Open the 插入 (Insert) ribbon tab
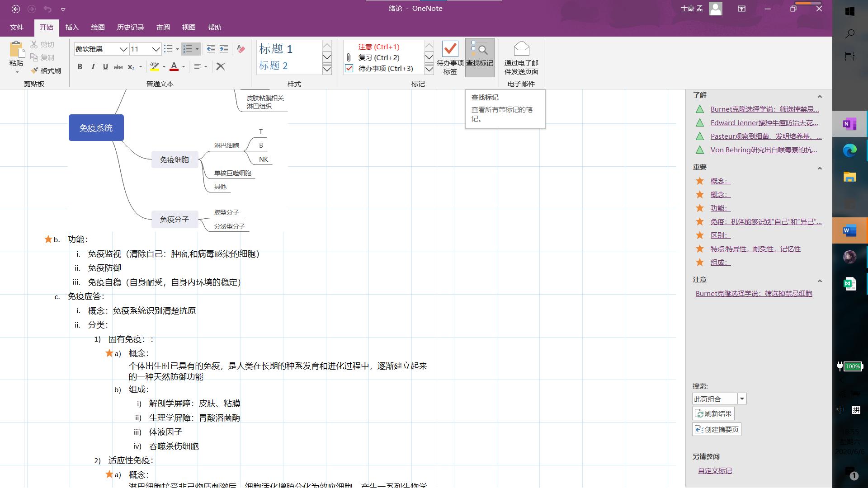This screenshot has width=868, height=488. point(72,28)
